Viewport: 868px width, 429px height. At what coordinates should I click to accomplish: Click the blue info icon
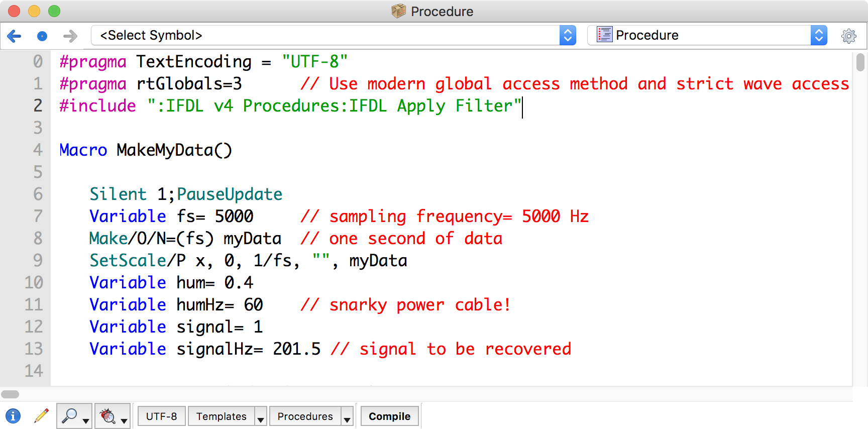click(13, 416)
